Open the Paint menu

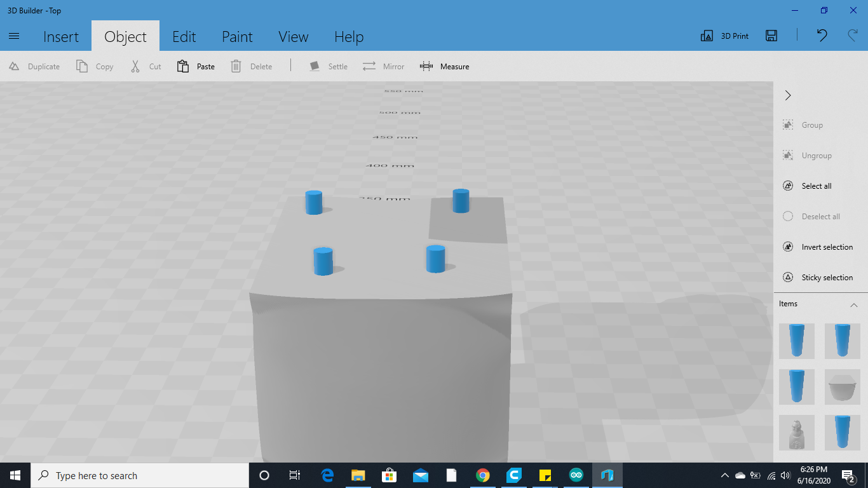pyautogui.click(x=237, y=36)
